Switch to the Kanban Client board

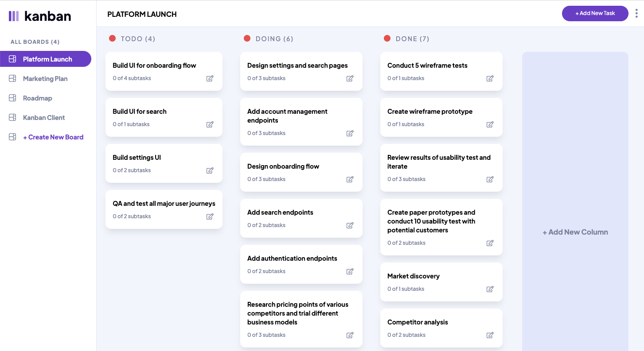tap(44, 118)
